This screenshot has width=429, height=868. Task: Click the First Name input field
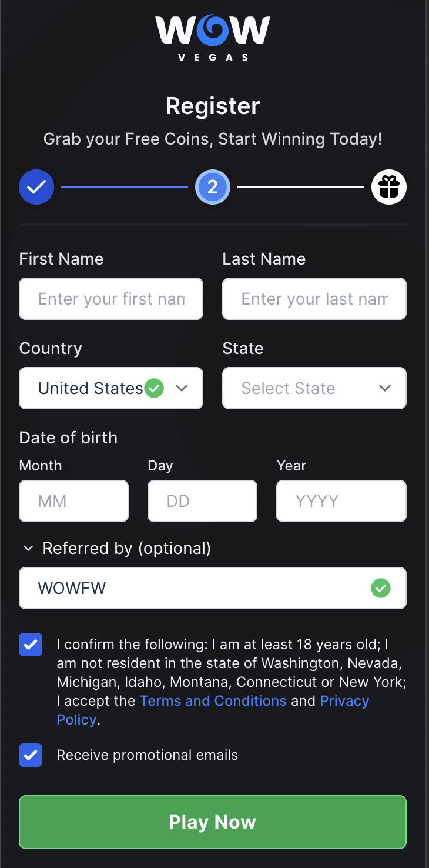pyautogui.click(x=110, y=299)
